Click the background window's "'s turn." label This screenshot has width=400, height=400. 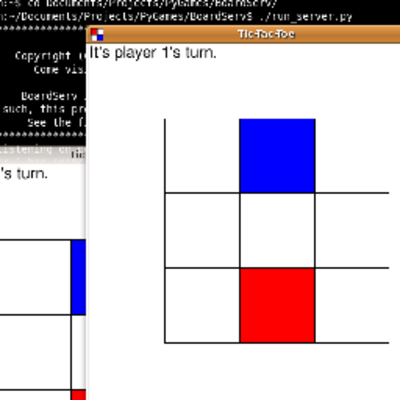click(x=24, y=174)
